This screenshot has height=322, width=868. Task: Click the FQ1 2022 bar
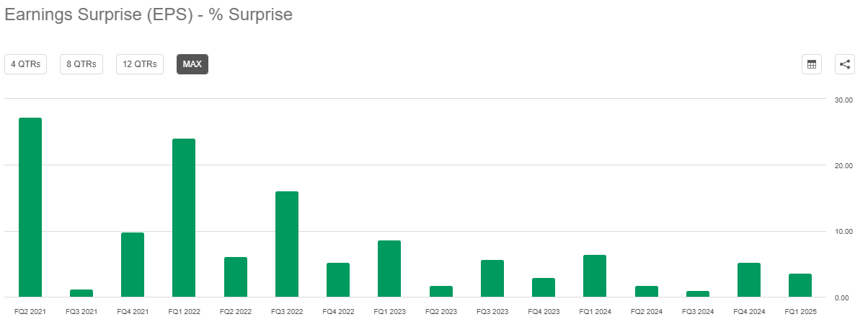click(184, 217)
